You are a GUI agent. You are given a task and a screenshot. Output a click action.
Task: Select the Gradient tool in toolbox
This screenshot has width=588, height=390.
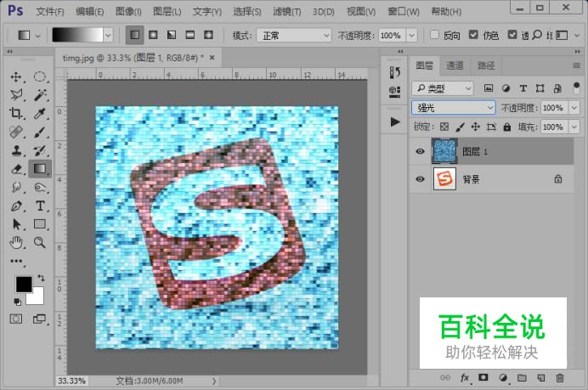40,169
